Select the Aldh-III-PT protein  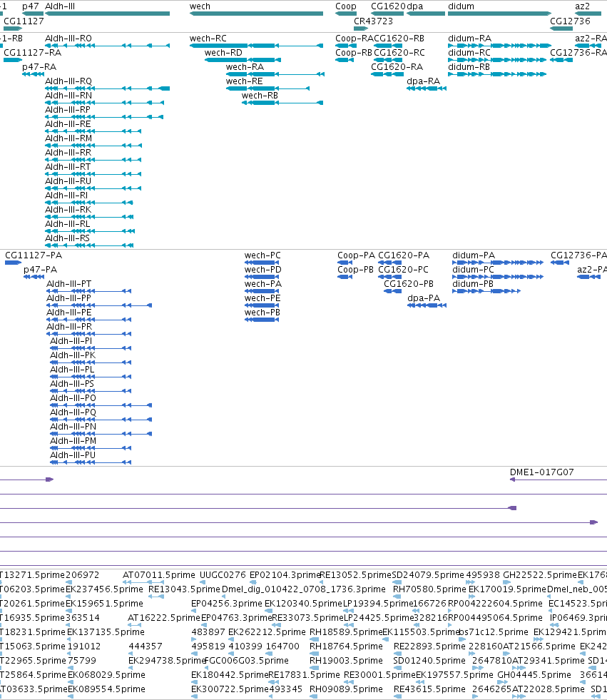coord(89,291)
